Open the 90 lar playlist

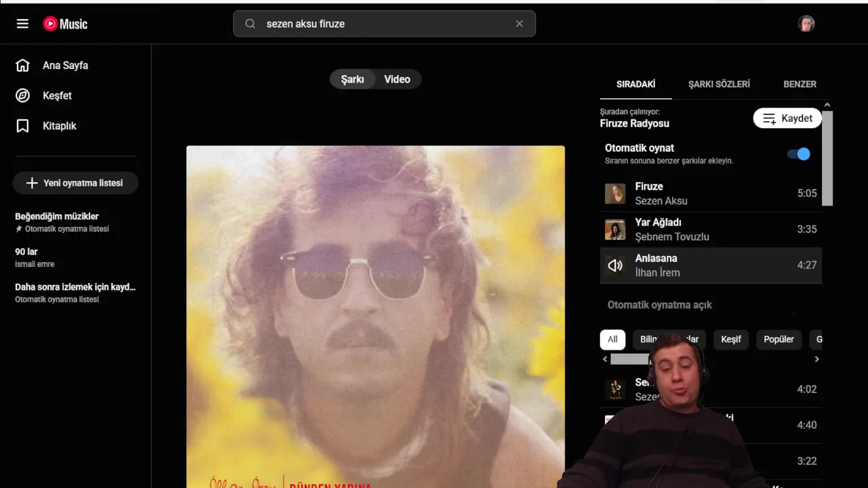75,258
